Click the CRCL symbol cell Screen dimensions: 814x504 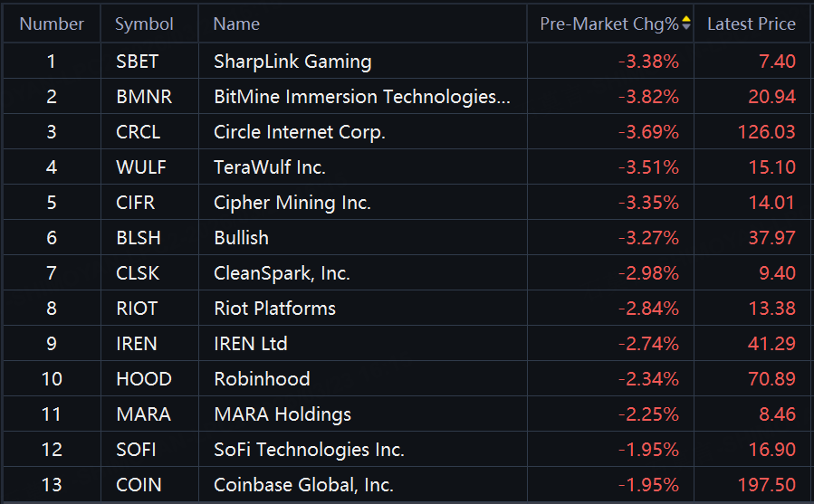139,132
